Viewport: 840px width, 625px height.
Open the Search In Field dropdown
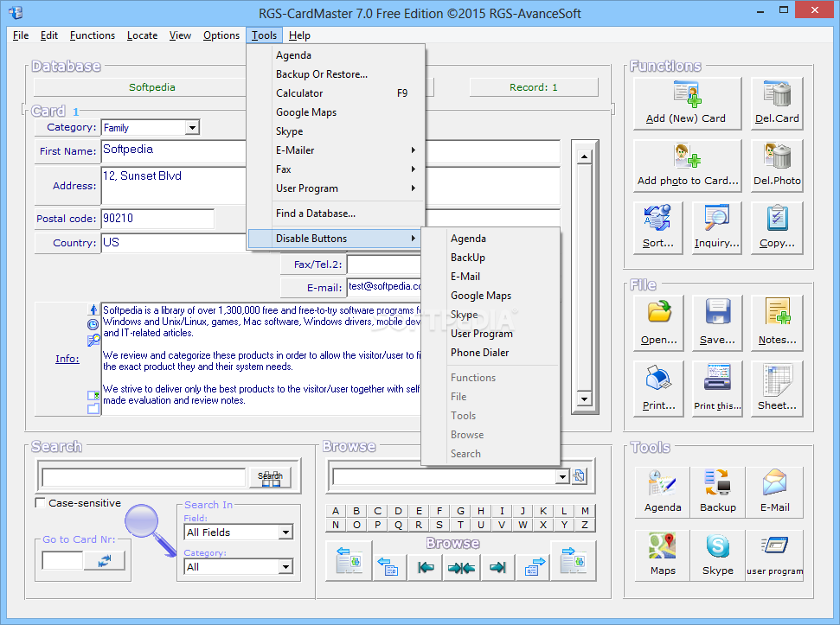click(286, 533)
